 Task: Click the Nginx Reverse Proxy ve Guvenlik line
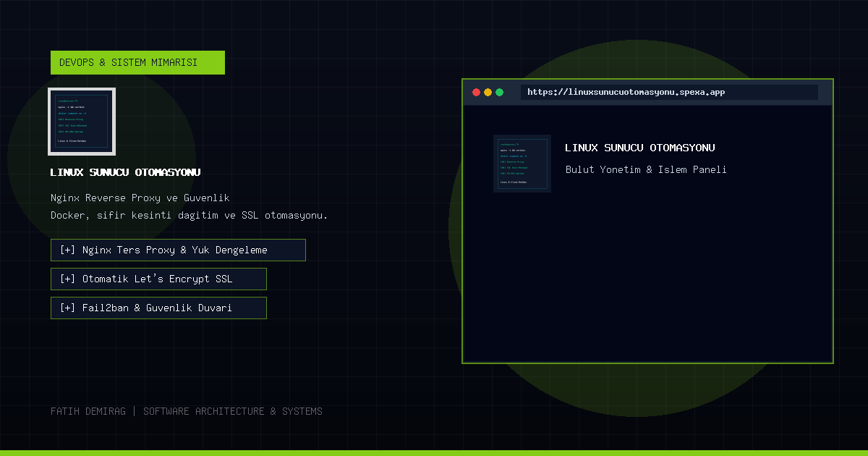[140, 198]
